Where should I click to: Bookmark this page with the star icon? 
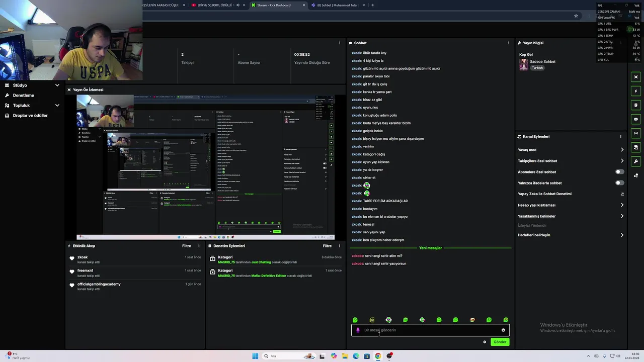pos(576,16)
